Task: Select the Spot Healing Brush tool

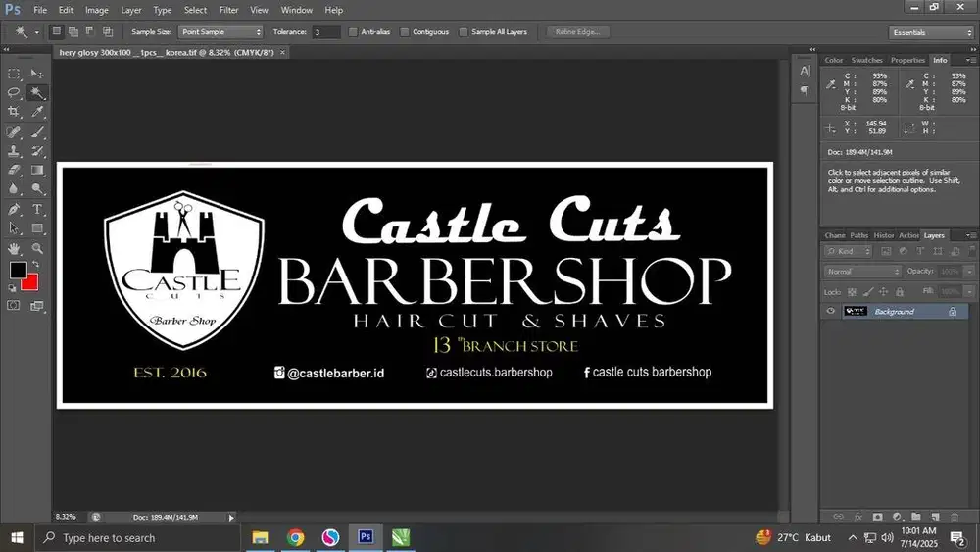Action: coord(14,132)
